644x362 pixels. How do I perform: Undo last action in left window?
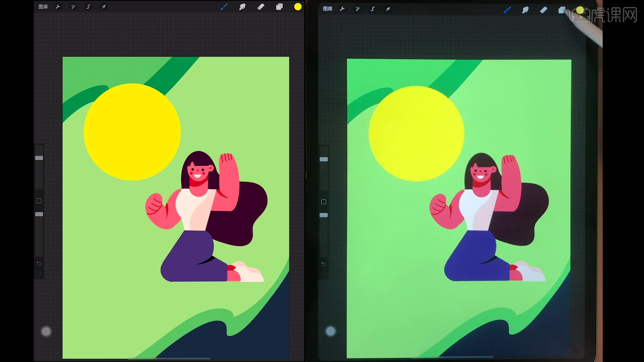39,263
